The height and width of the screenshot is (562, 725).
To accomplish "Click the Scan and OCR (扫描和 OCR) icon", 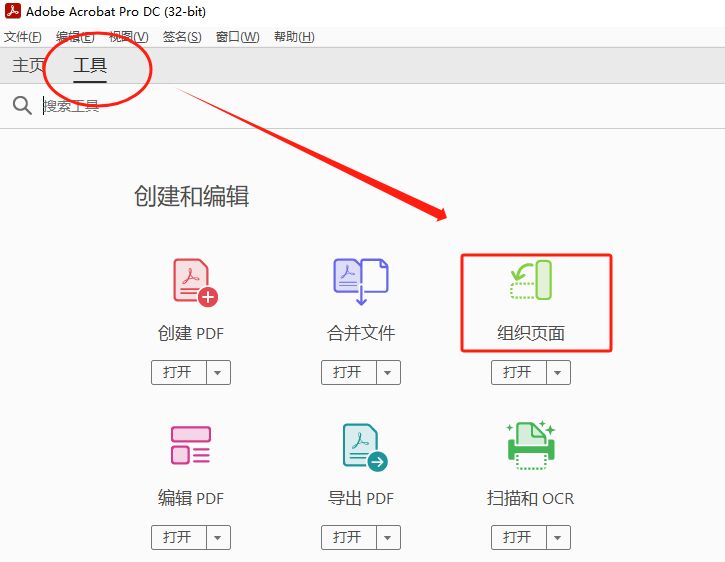I will click(x=531, y=445).
